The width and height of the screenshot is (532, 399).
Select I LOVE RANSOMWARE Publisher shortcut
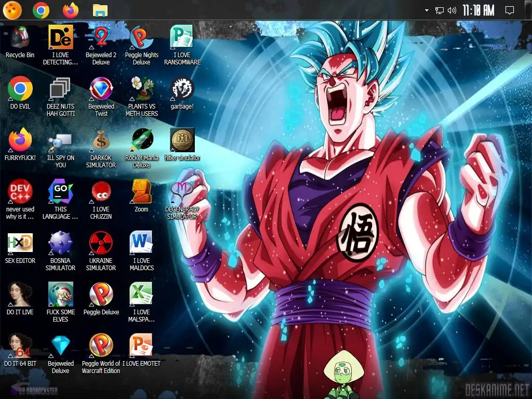(x=182, y=45)
